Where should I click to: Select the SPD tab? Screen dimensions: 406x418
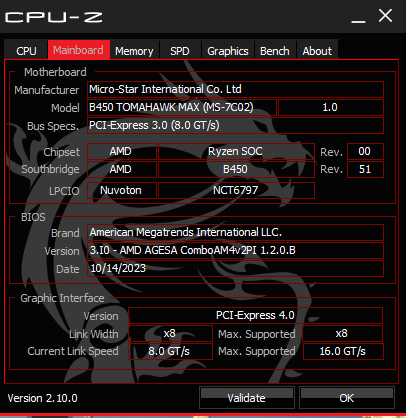(x=180, y=51)
